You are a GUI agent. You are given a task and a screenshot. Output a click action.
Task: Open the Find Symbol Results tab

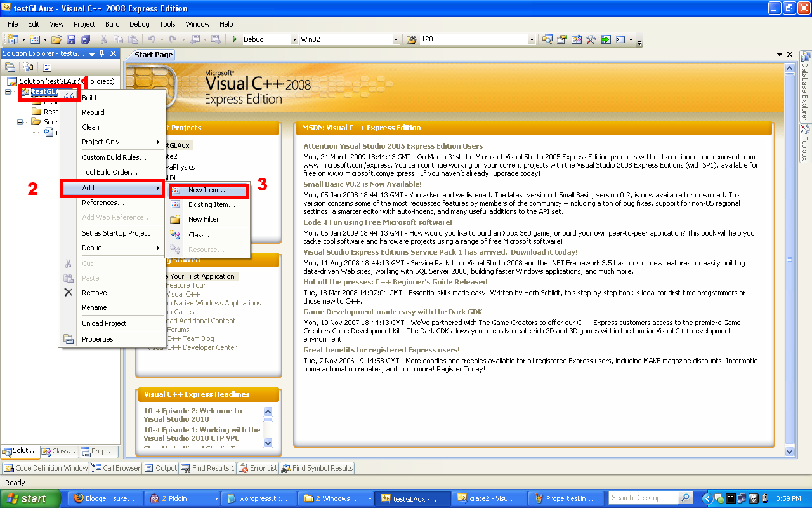coord(317,468)
